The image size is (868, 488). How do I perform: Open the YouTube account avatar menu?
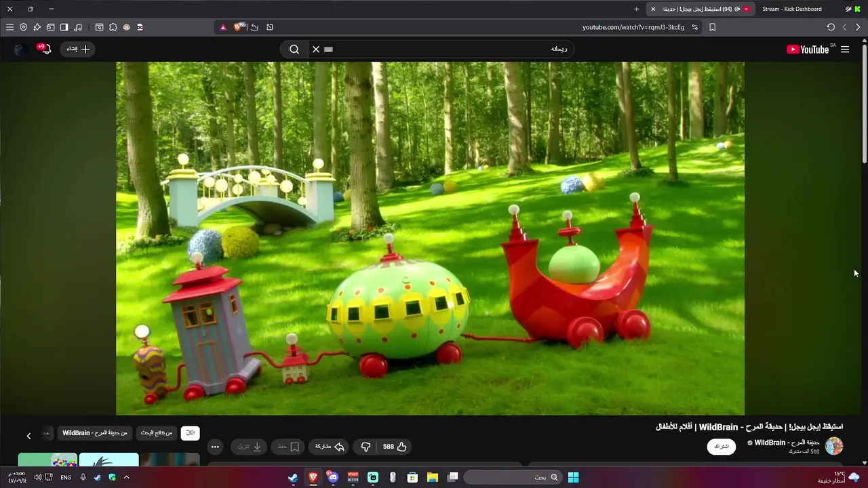pos(20,49)
